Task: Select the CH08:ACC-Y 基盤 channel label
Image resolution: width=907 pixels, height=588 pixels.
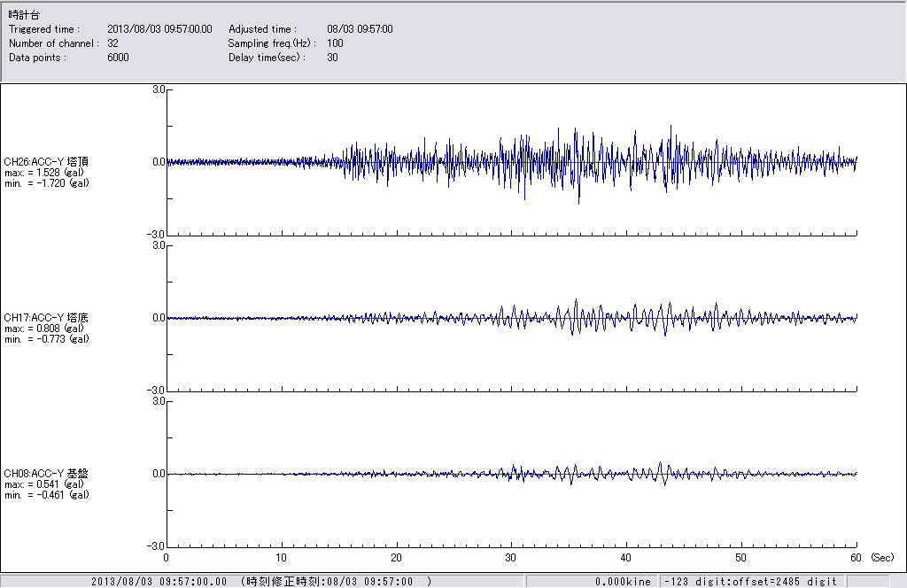Action: pos(46,474)
